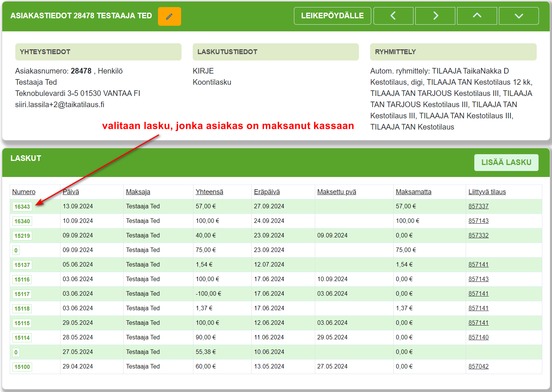
Task: Open related order 857141 in invoice 15117 row
Action: [x=478, y=293]
